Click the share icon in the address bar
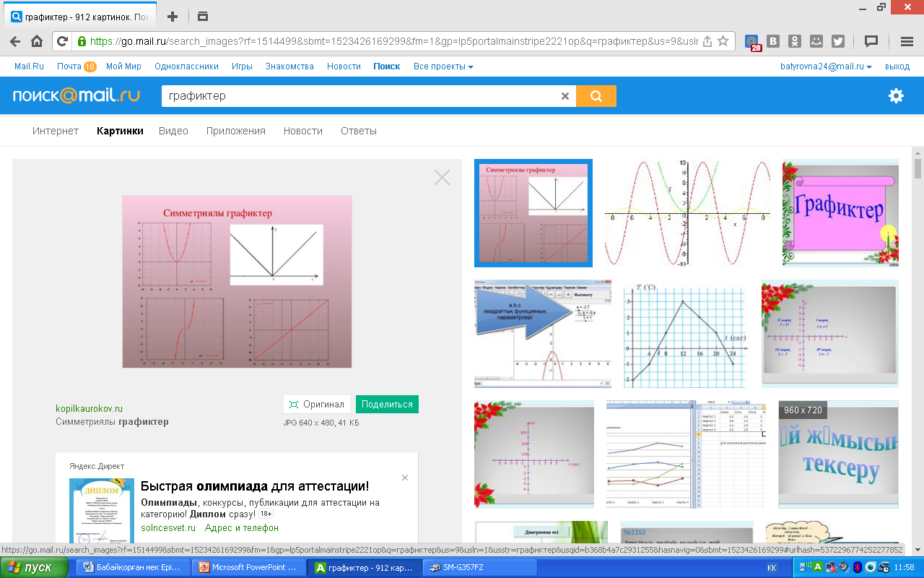 point(707,41)
